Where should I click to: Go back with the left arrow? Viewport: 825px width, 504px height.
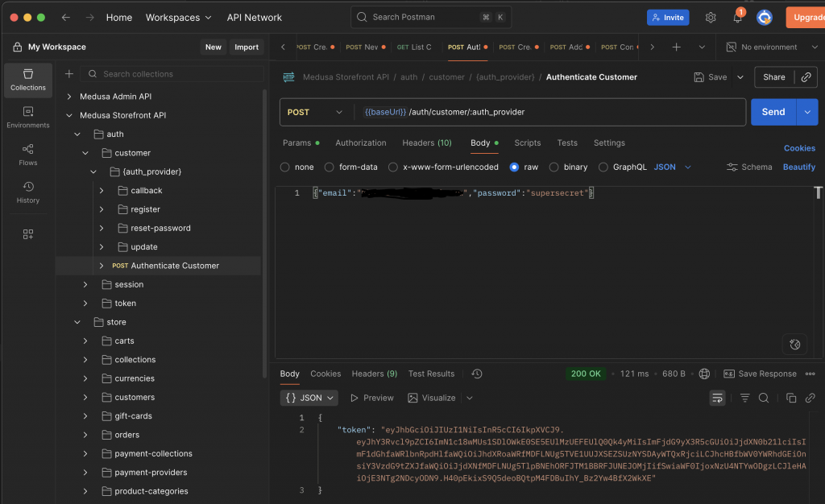[66, 18]
